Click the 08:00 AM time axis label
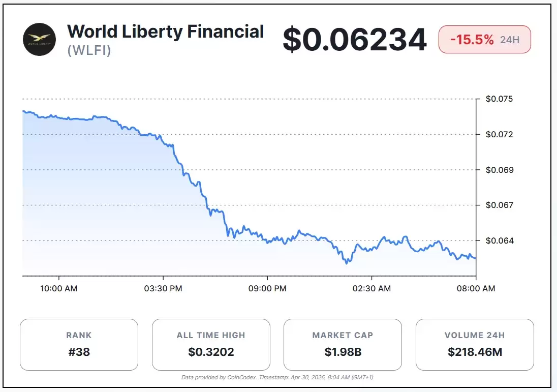 (x=476, y=288)
